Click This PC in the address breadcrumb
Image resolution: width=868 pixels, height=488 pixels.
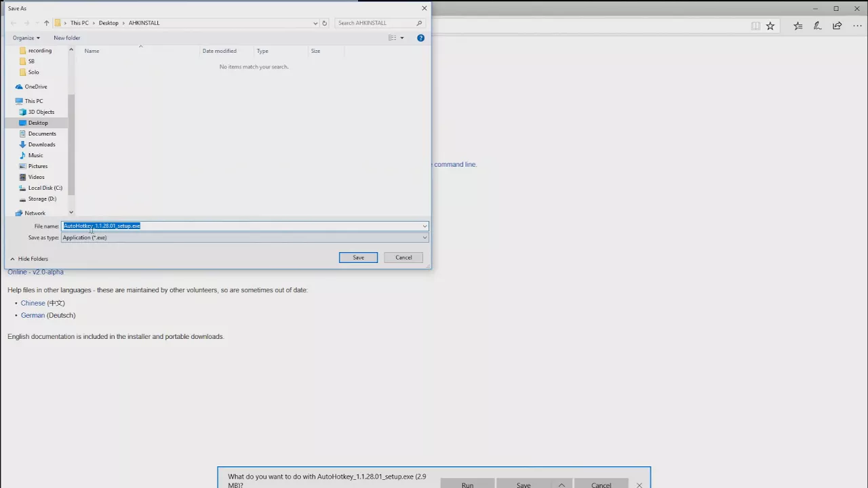(x=79, y=23)
